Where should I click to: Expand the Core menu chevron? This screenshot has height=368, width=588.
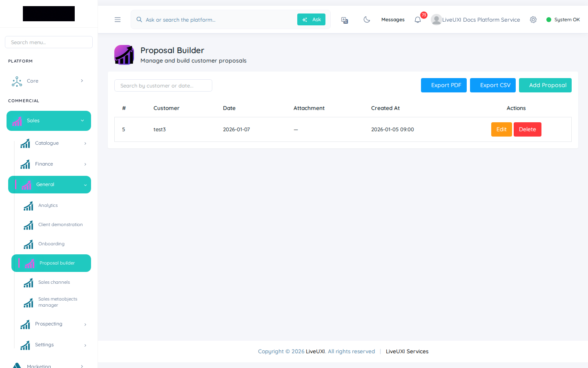coord(82,81)
